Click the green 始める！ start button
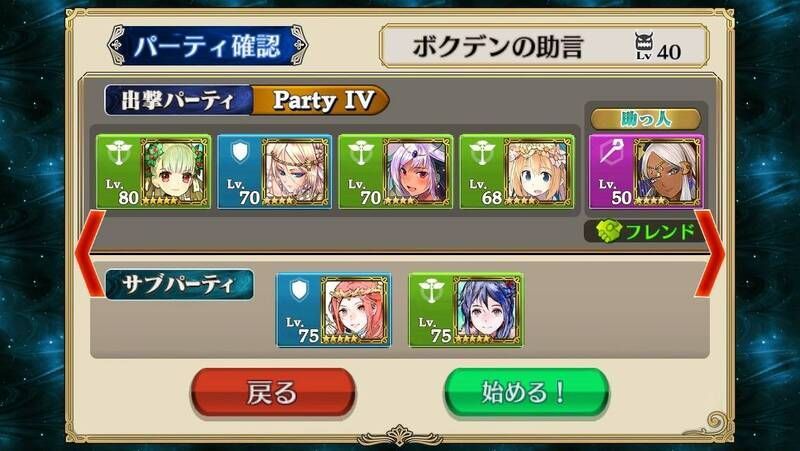This screenshot has height=451, width=800. 526,392
